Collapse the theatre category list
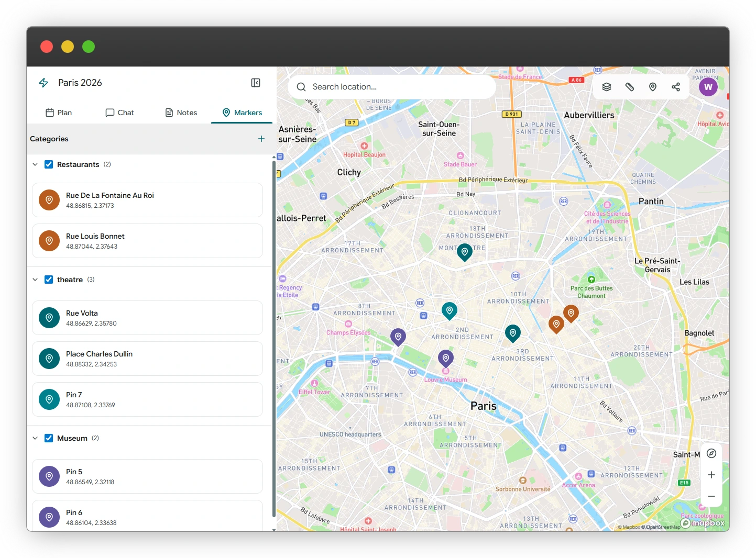 click(x=35, y=280)
